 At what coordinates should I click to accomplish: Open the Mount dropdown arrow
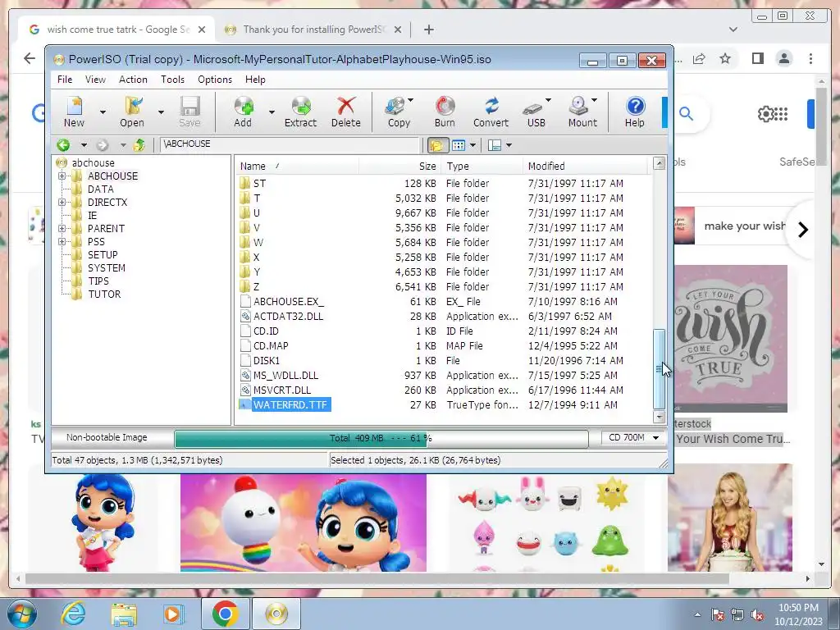595,100
